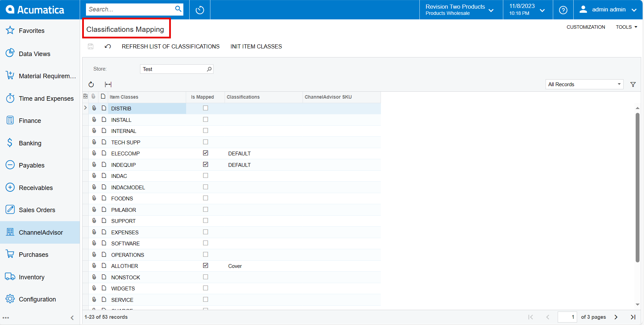Image resolution: width=644 pixels, height=325 pixels.
Task: Collapse the sidebar with left chevron
Action: click(x=72, y=318)
